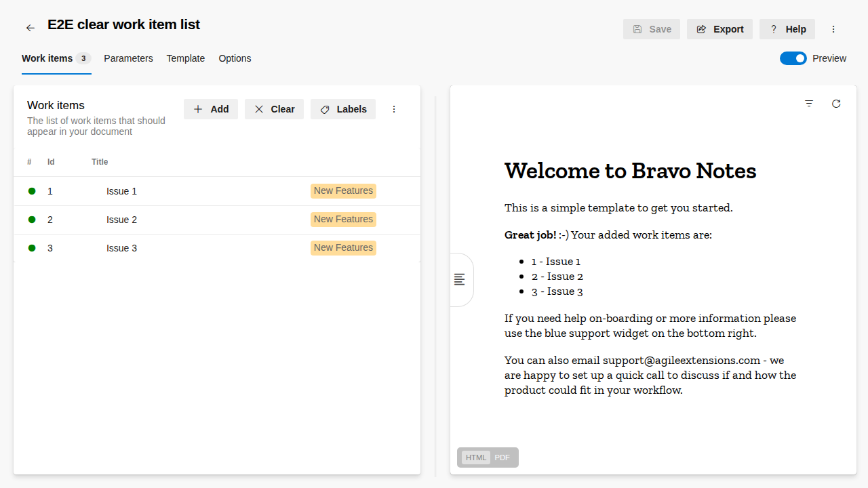The width and height of the screenshot is (868, 488).
Task: Open the work items overflow menu
Action: click(x=394, y=109)
